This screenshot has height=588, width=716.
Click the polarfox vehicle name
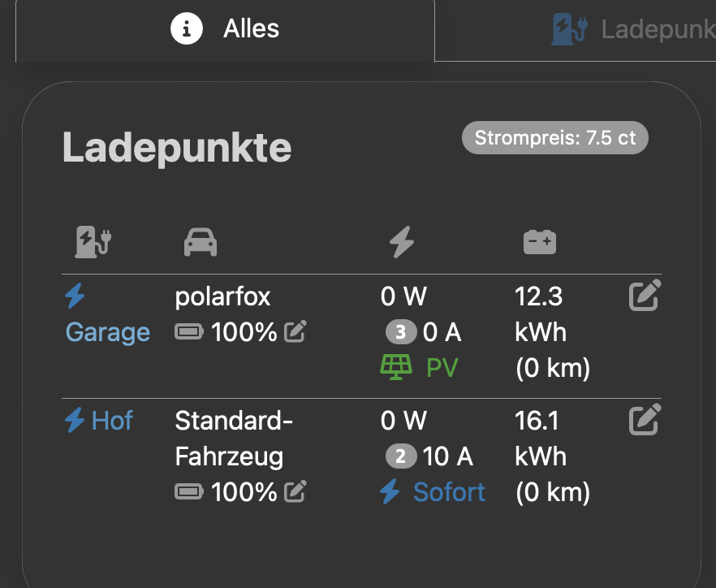pos(222,296)
